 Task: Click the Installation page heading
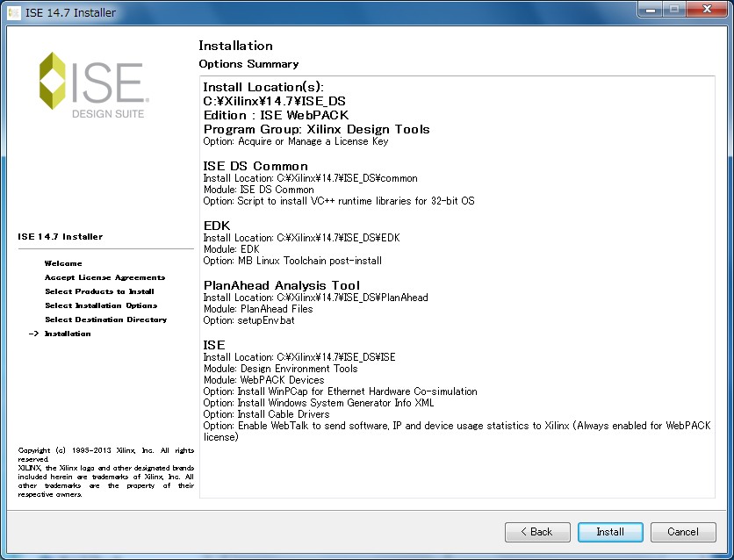pos(235,46)
